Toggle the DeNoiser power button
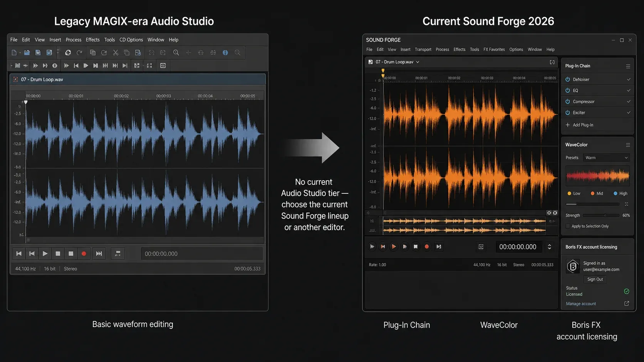 point(568,79)
